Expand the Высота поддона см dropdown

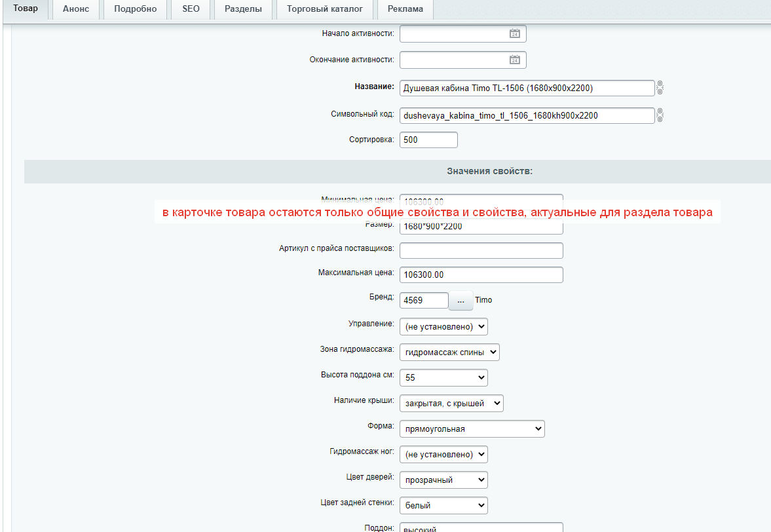[x=443, y=377]
